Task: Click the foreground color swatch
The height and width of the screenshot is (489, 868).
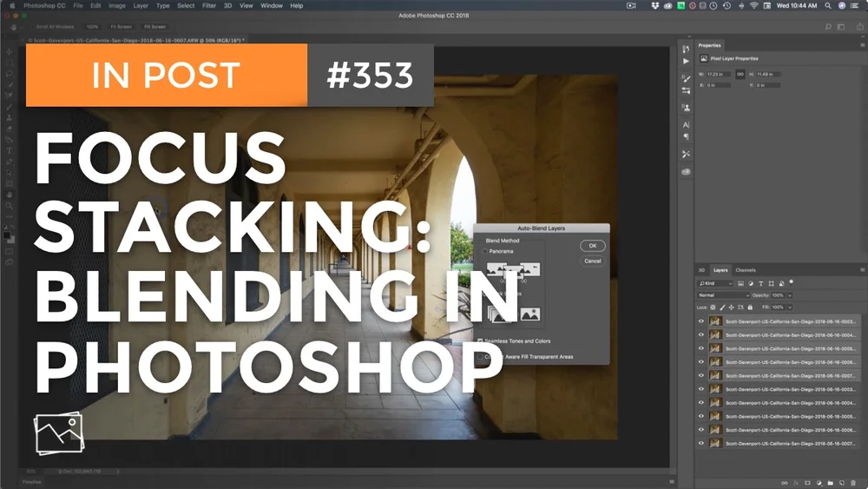Action: click(7, 235)
